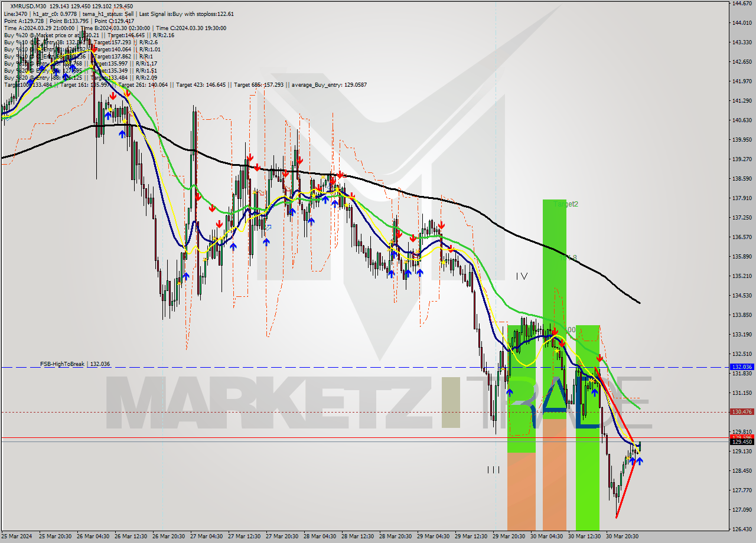Click the black 129.450 current price tag
Screen dimensions: 756x543
tap(742, 442)
